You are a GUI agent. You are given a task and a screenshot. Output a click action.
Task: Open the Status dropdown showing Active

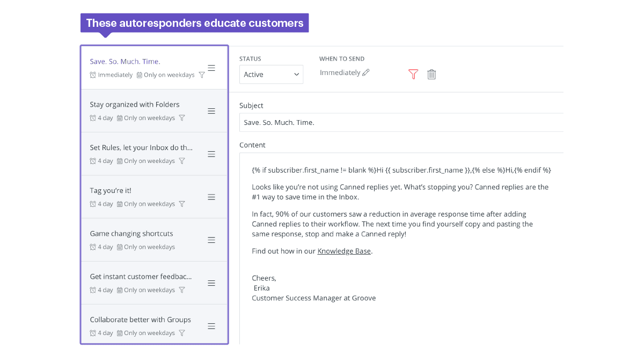point(271,75)
